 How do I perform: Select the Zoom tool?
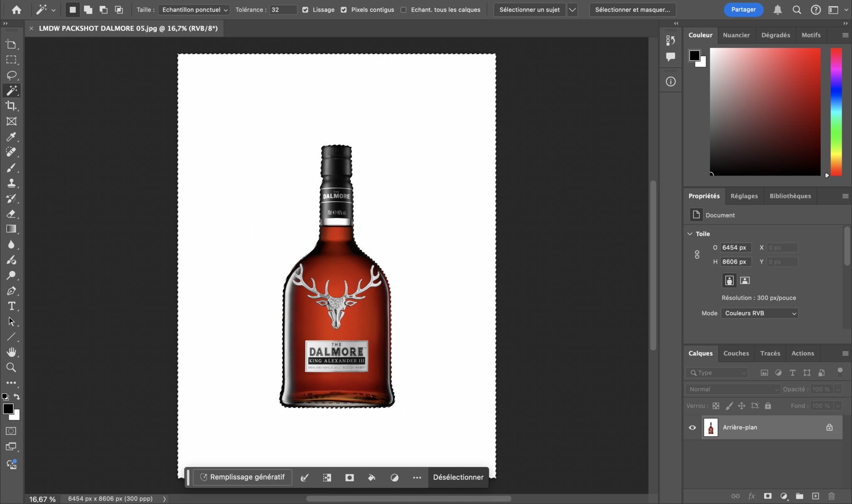pyautogui.click(x=11, y=368)
